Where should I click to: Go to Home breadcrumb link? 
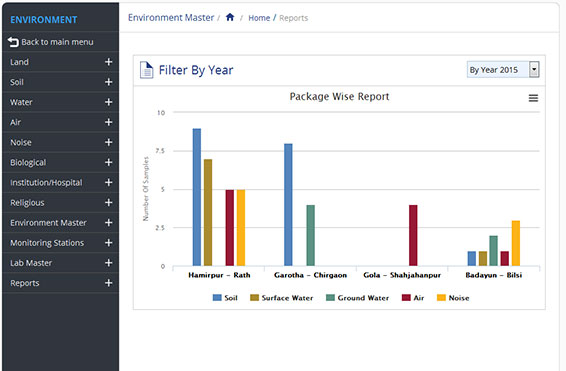tap(259, 18)
